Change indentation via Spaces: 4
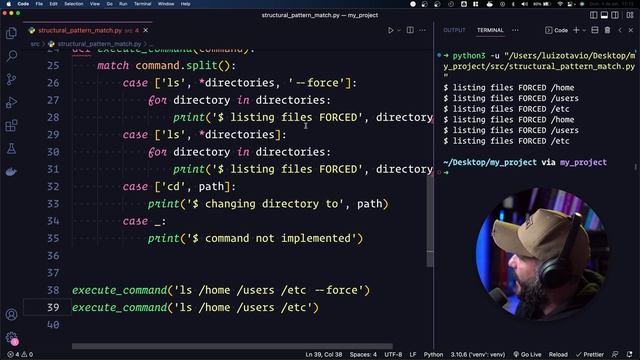 click(x=363, y=354)
